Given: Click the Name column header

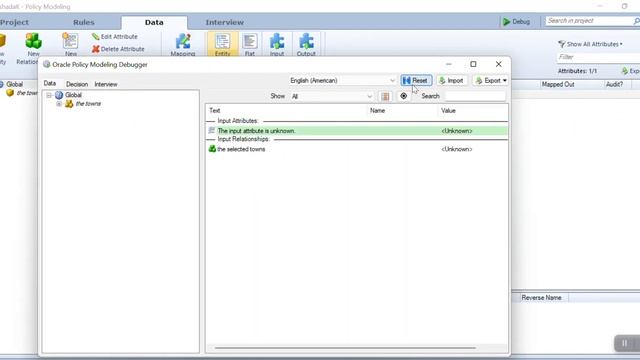Looking at the screenshot, I should (402, 111).
